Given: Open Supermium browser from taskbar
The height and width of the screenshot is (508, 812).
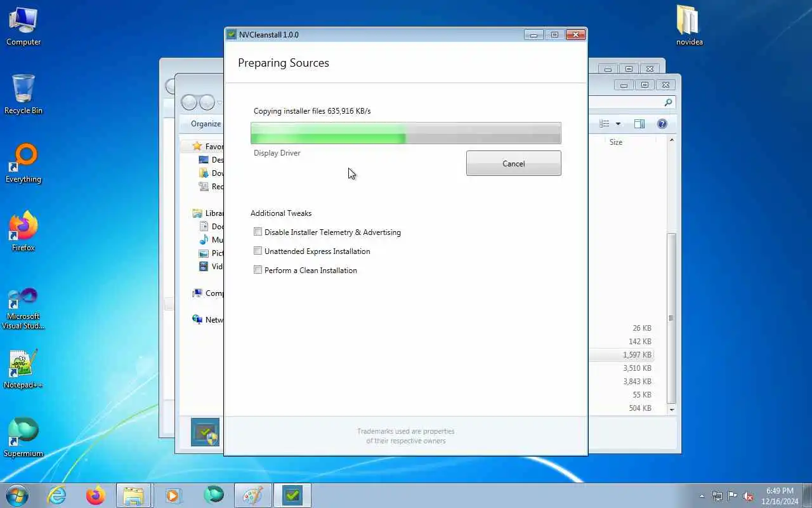Looking at the screenshot, I should tap(214, 495).
